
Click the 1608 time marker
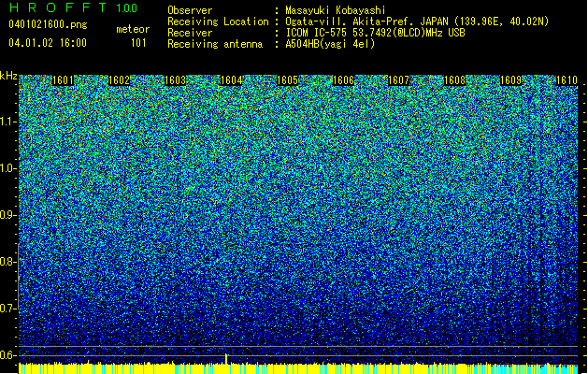pos(454,80)
